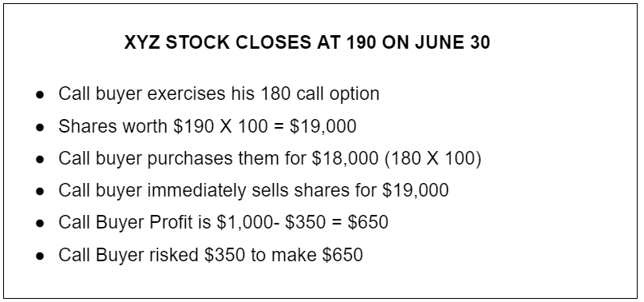Image resolution: width=644 pixels, height=302 pixels.
Task: Click the first bullet point dot
Action: (40, 94)
